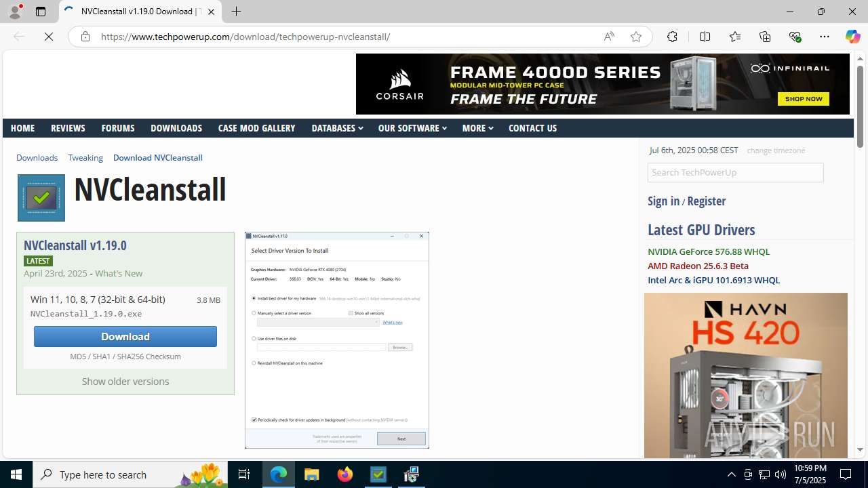Open File Explorer from taskbar
Screen dimensions: 868x488
pos(312,474)
